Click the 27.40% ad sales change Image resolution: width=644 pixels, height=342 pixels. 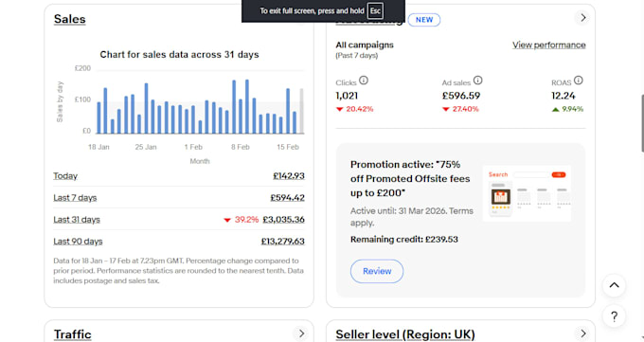[x=461, y=109]
